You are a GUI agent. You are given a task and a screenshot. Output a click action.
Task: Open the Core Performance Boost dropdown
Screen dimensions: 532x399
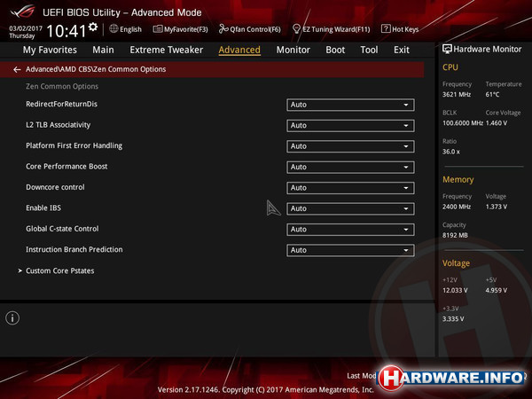(350, 167)
